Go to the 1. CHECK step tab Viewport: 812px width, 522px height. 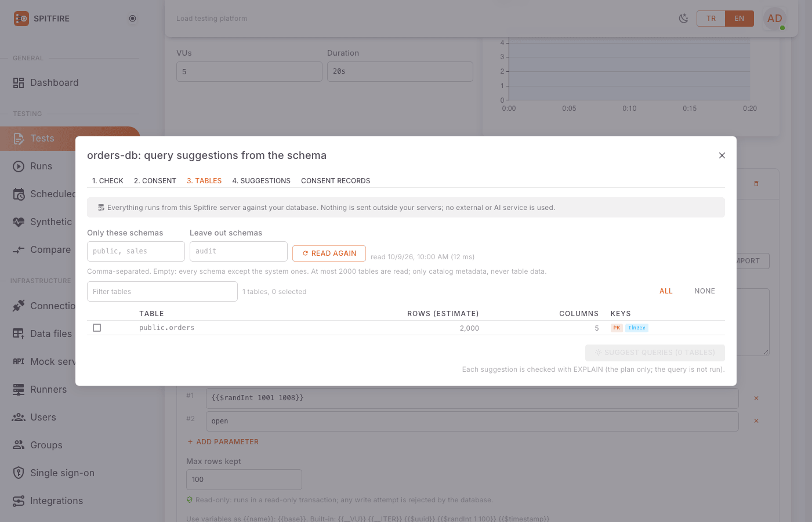point(108,181)
